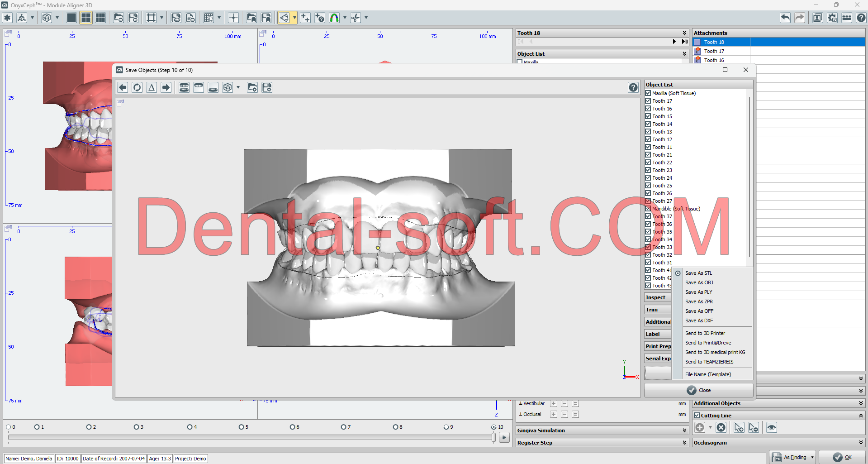Open the As Finding dropdown arrow
The width and height of the screenshot is (868, 464).
(812, 457)
